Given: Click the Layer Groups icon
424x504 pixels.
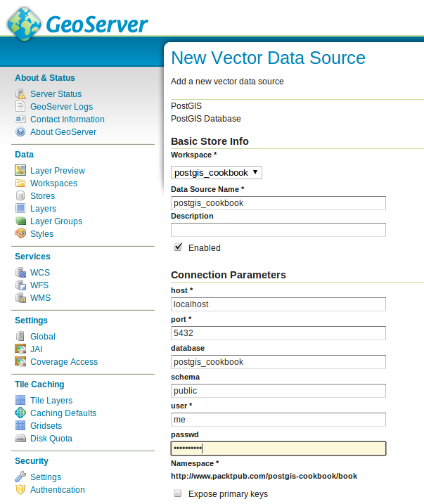Looking at the screenshot, I should (x=20, y=221).
